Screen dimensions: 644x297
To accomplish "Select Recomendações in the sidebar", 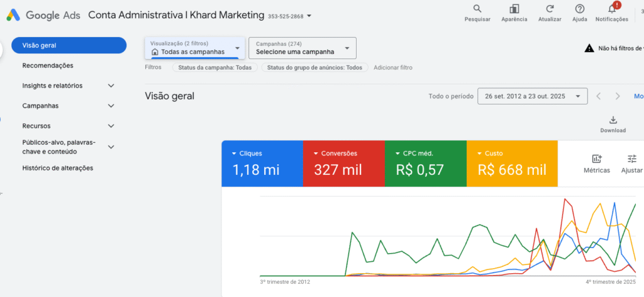I will 48,65.
